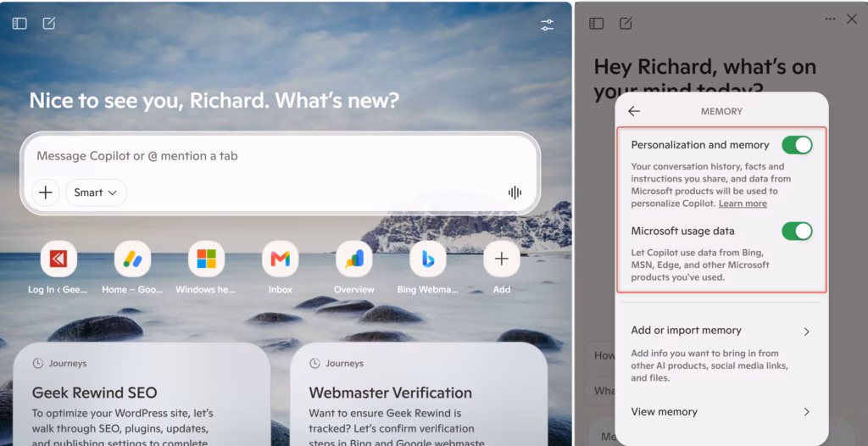Screen dimensions: 868x446
Task: Start a new chat with compose icon in main window
Action: click(49, 23)
